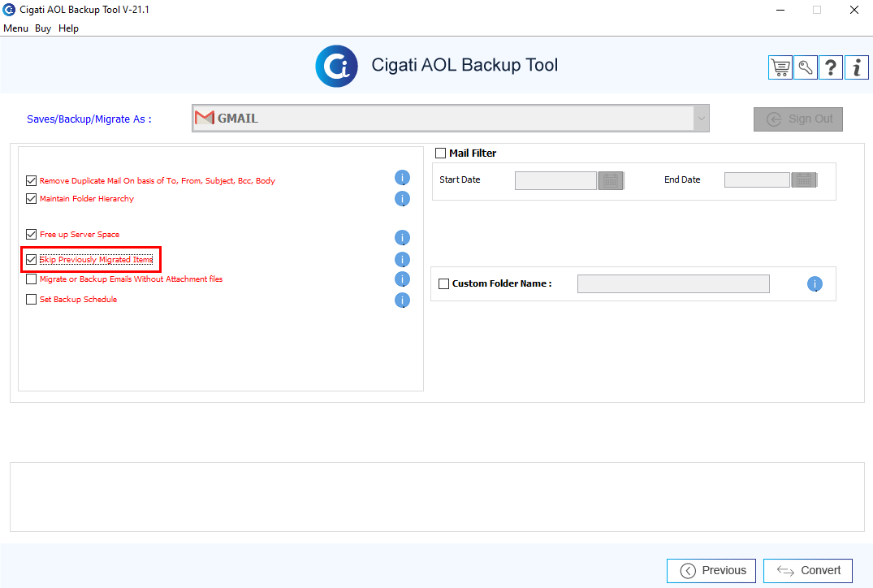Start migration with Convert button

pos(808,571)
